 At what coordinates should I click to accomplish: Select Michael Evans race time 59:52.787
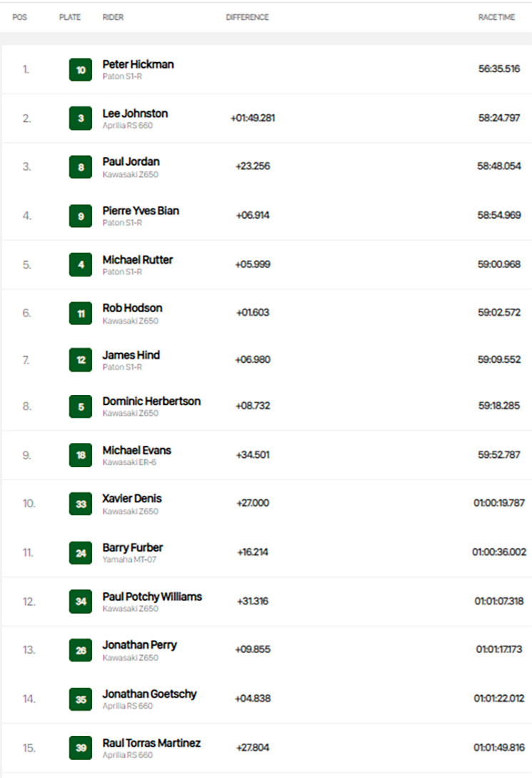[498, 454]
